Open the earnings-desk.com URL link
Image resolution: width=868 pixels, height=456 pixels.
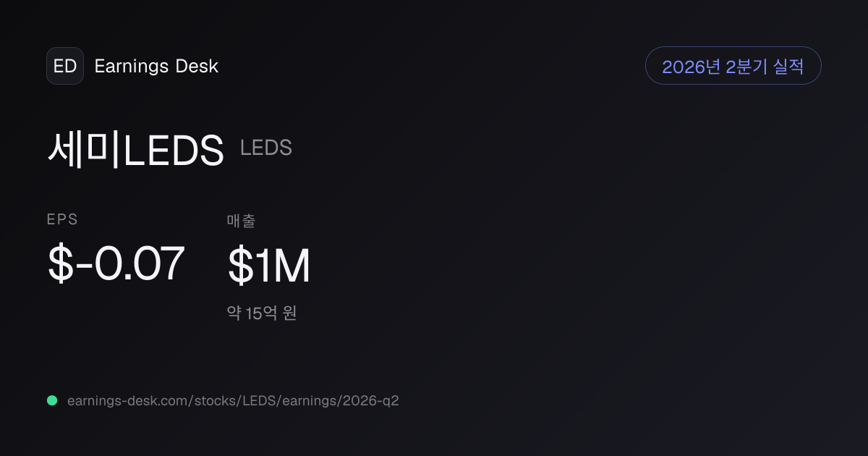[233, 400]
